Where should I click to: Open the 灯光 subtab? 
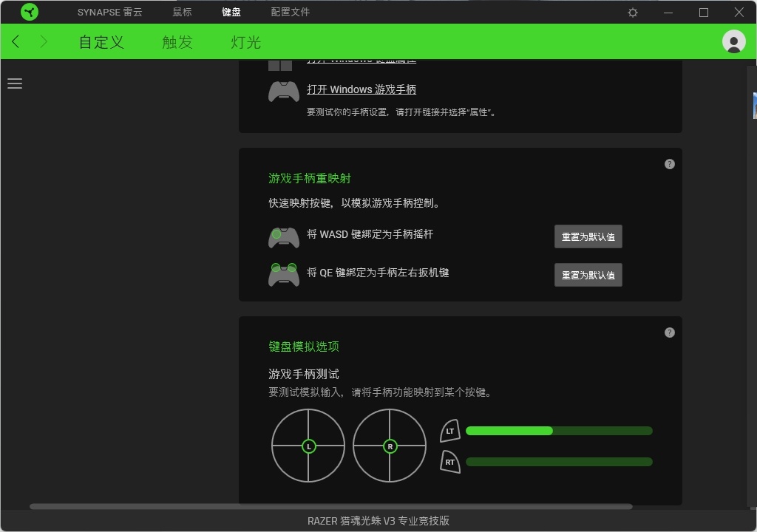click(x=245, y=42)
